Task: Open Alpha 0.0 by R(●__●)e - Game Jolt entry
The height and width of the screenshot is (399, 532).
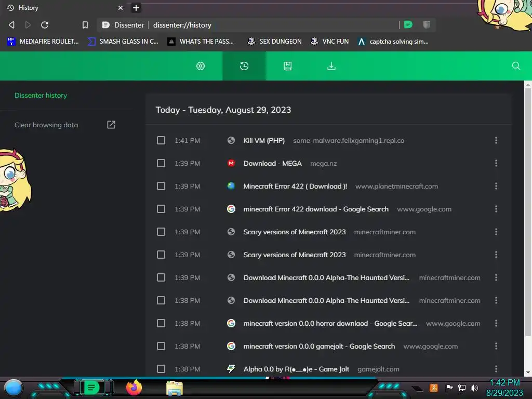Action: (296, 369)
